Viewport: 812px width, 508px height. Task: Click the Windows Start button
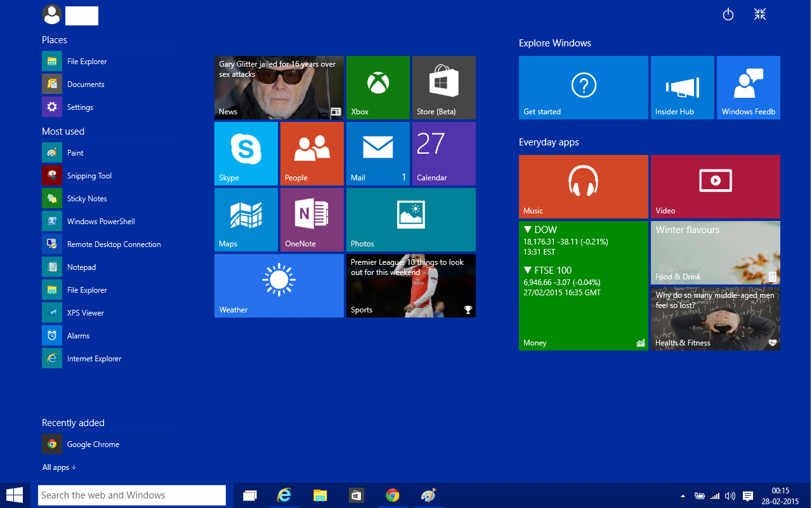click(15, 495)
